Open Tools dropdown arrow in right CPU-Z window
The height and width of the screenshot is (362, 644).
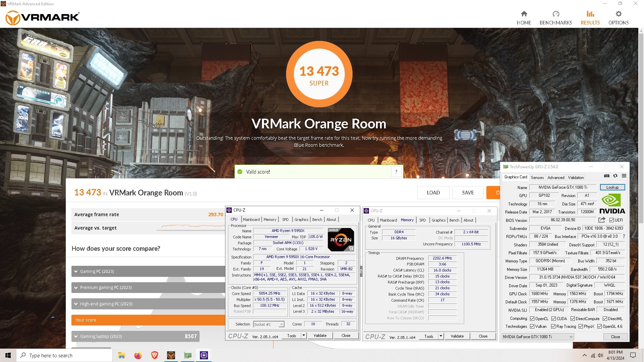coord(441,336)
